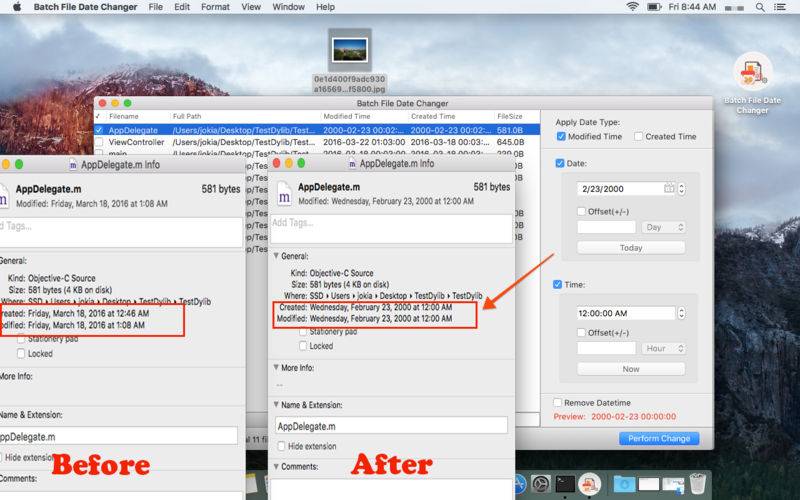Check the Remove Datetime option
800x500 pixels.
[558, 403]
